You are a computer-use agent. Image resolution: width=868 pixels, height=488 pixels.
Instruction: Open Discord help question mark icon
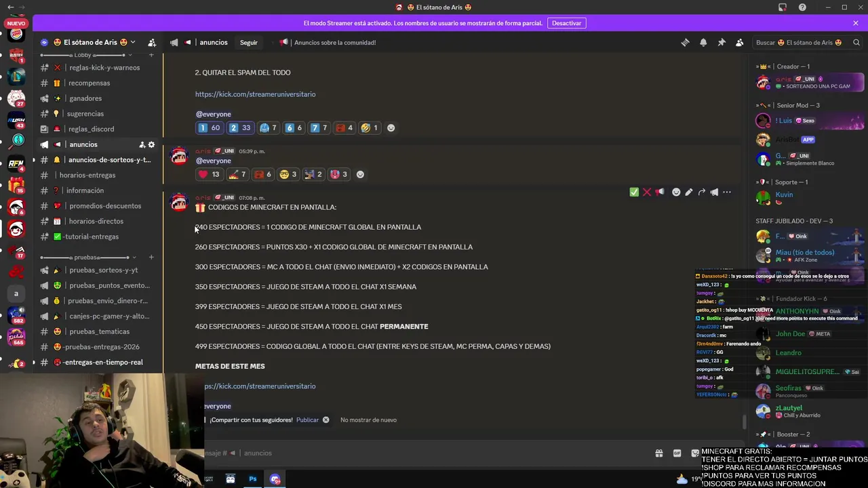click(802, 7)
